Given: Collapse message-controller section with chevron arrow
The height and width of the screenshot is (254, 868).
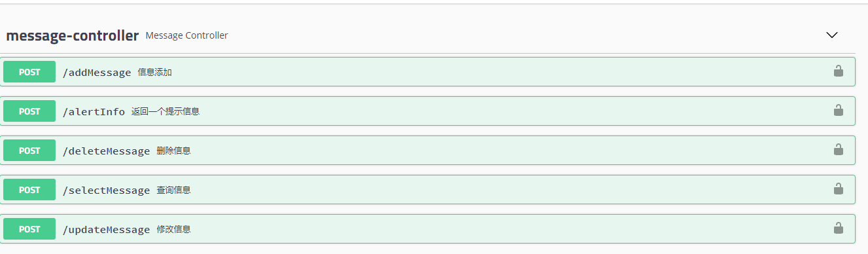Looking at the screenshot, I should pos(832,35).
